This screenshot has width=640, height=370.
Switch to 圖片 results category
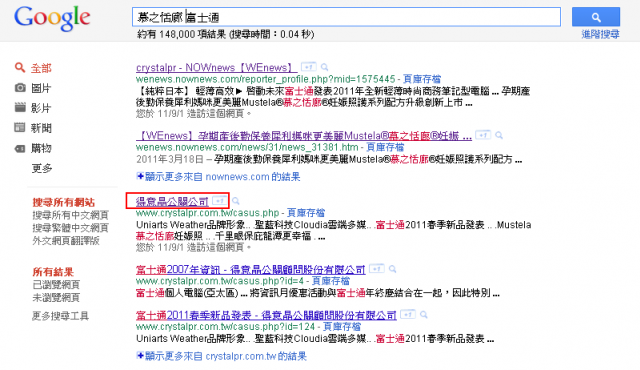tap(41, 88)
